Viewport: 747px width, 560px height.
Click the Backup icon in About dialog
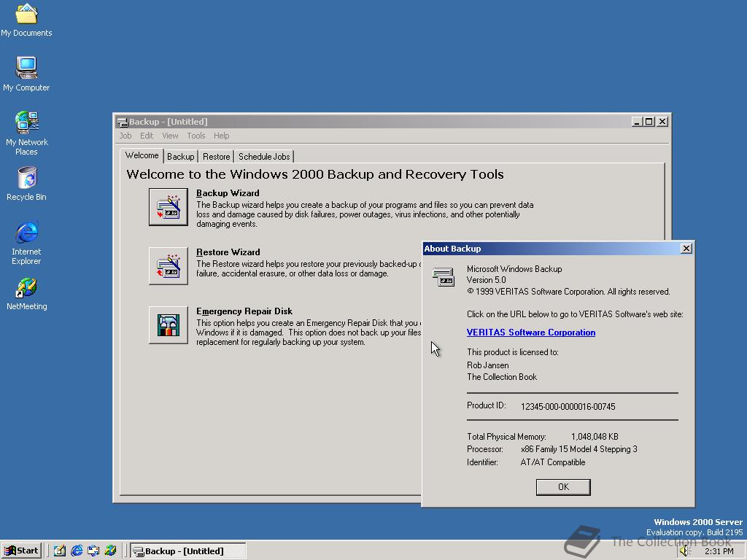coord(443,276)
